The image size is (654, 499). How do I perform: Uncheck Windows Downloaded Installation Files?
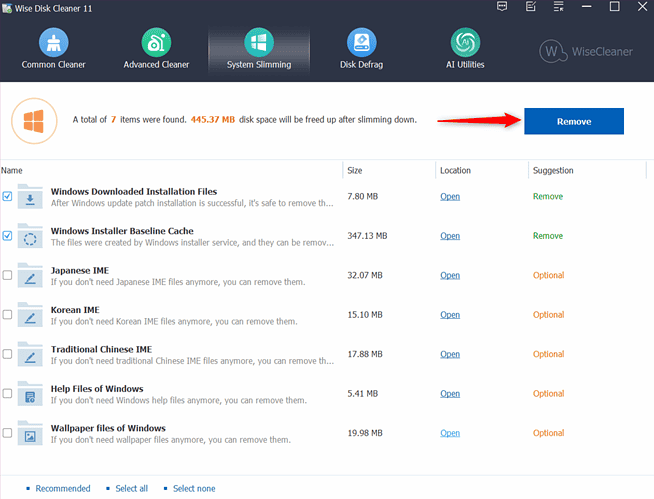pyautogui.click(x=8, y=197)
